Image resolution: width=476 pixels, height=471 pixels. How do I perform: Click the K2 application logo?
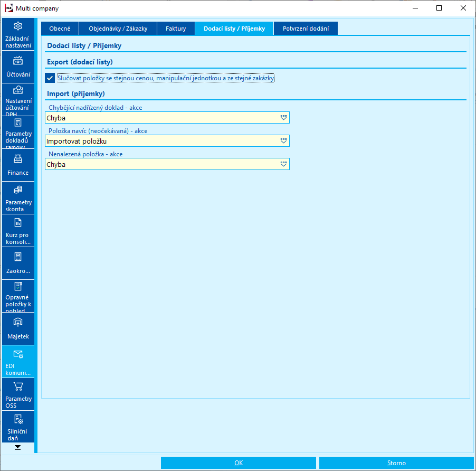(8, 8)
